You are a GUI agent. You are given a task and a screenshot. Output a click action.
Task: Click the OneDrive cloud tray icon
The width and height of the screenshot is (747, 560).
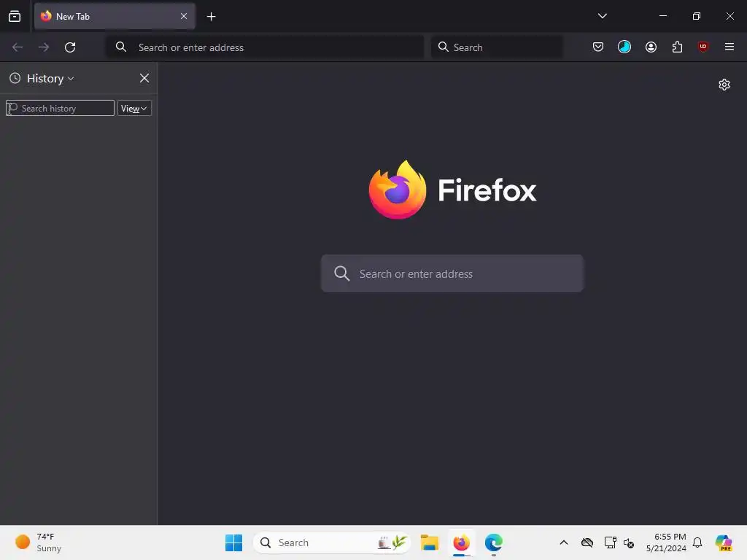click(587, 542)
